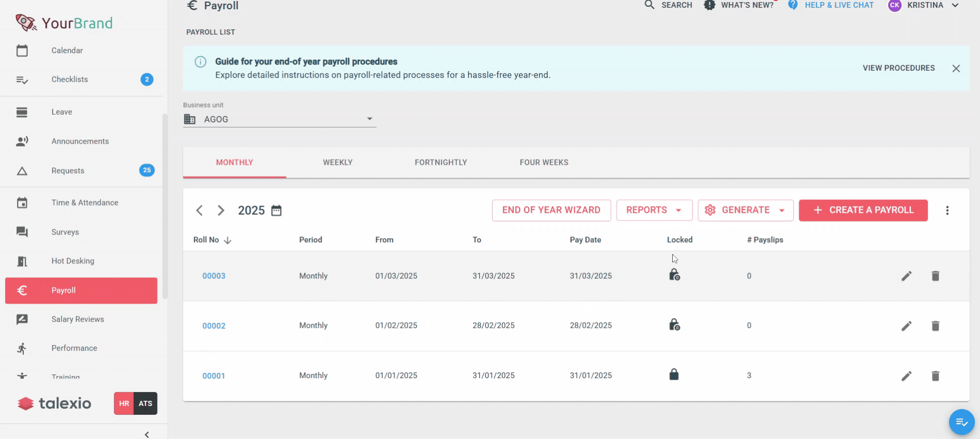Open What's New notifications

(x=739, y=5)
